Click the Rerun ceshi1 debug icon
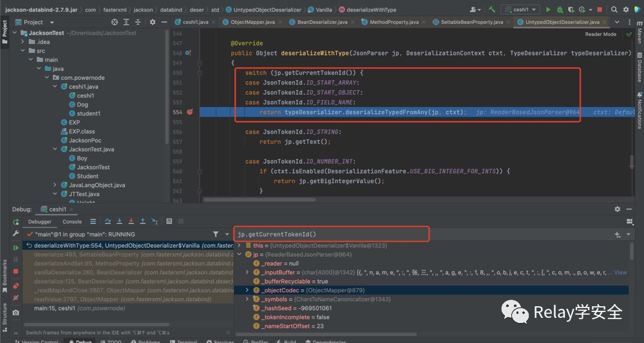Viewport: 644px width, 343px height. (x=15, y=222)
